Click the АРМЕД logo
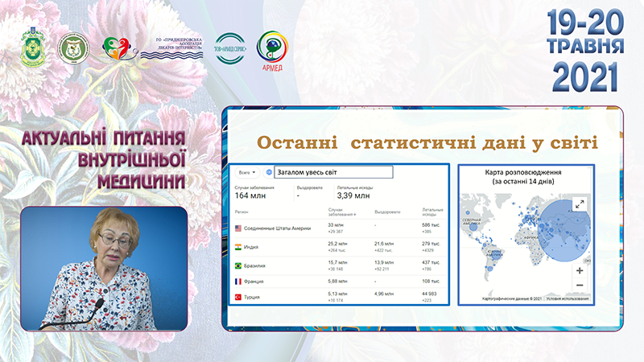 [270, 51]
